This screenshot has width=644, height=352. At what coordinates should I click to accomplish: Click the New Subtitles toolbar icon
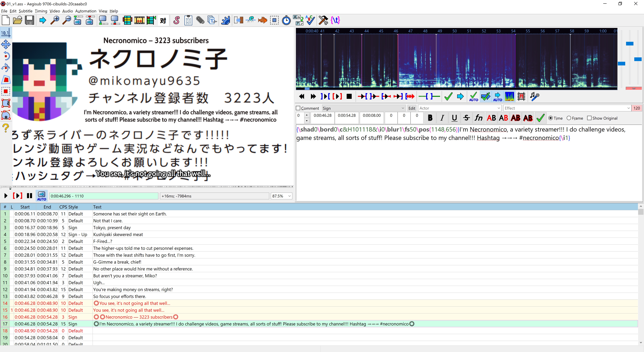coord(6,20)
